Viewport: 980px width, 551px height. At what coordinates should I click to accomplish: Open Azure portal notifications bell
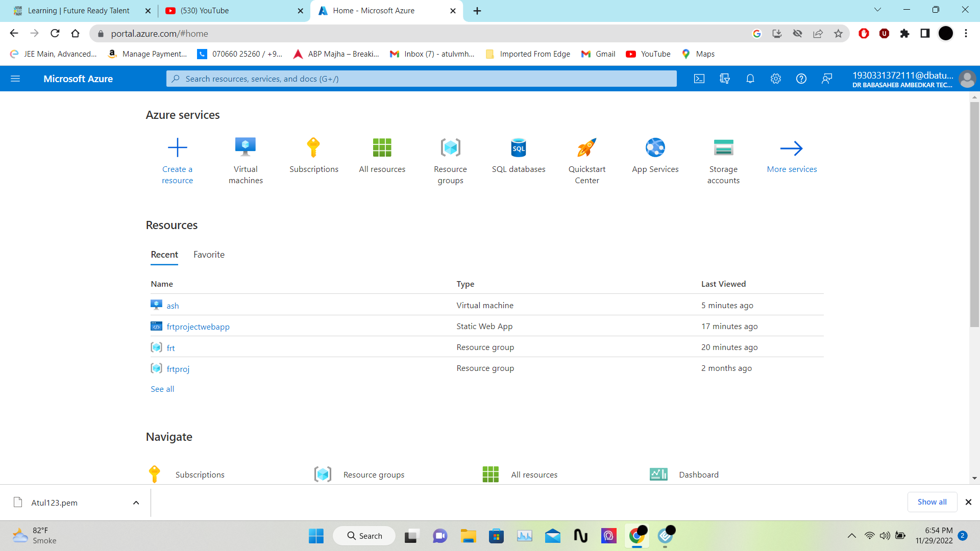[750, 79]
